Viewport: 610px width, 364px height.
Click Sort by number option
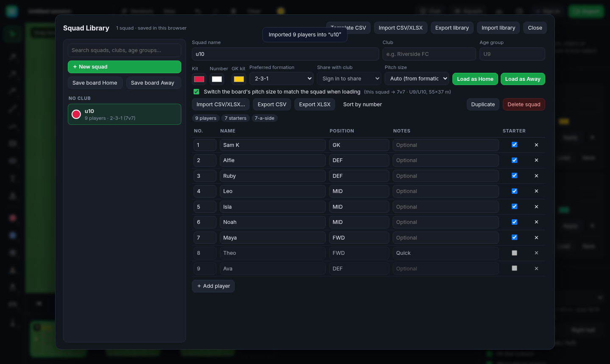point(363,105)
